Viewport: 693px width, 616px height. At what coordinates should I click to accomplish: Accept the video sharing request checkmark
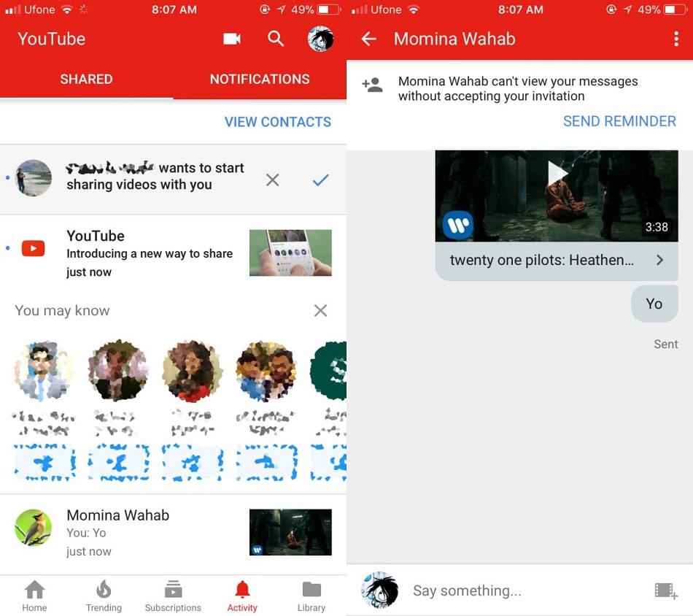[320, 180]
